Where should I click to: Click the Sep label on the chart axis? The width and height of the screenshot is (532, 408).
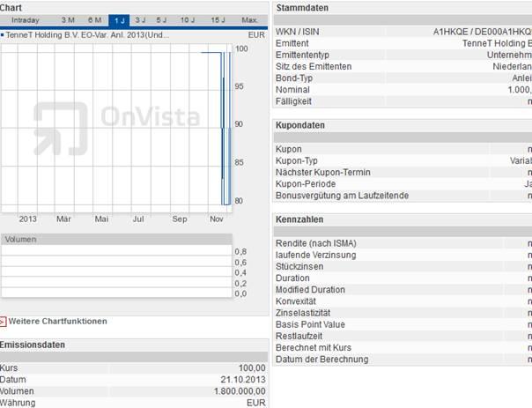(180, 219)
